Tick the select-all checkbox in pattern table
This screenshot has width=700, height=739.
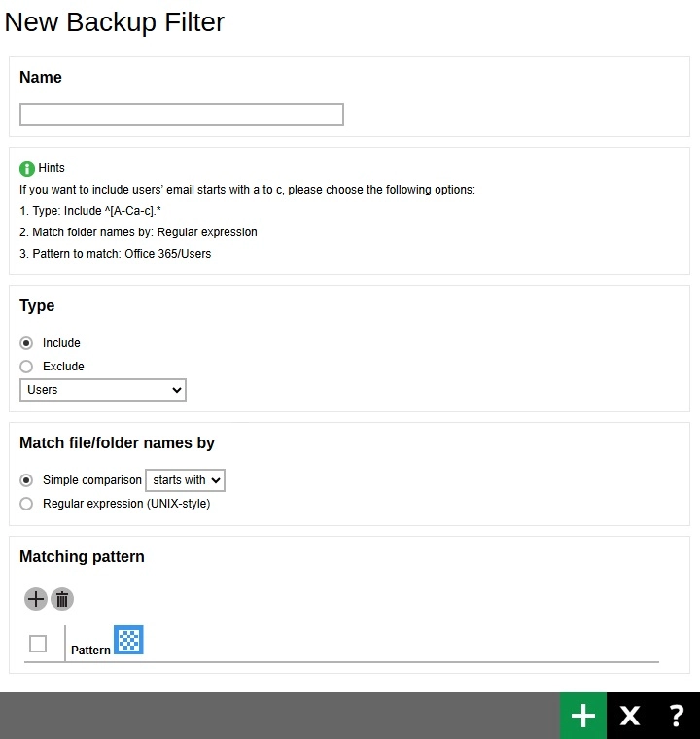coord(38,644)
